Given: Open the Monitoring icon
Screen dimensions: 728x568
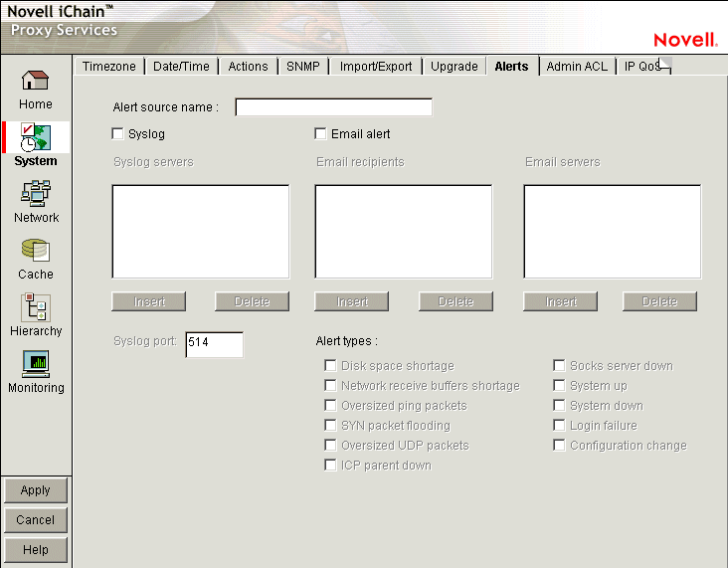Looking at the screenshot, I should tap(35, 364).
